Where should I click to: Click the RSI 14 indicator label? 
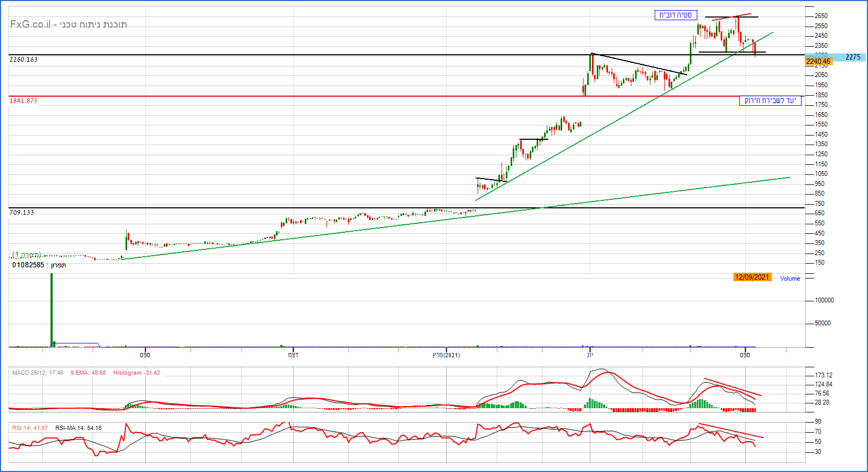coord(30,428)
